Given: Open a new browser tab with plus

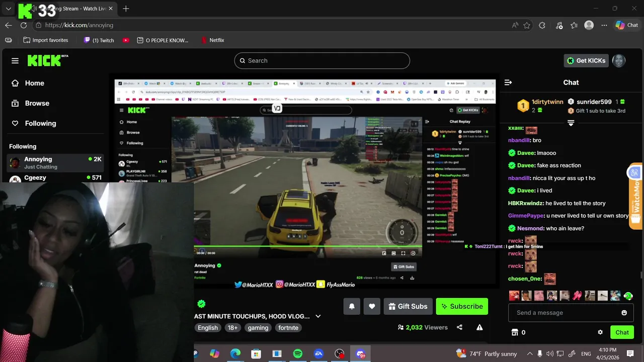Looking at the screenshot, I should click(126, 9).
